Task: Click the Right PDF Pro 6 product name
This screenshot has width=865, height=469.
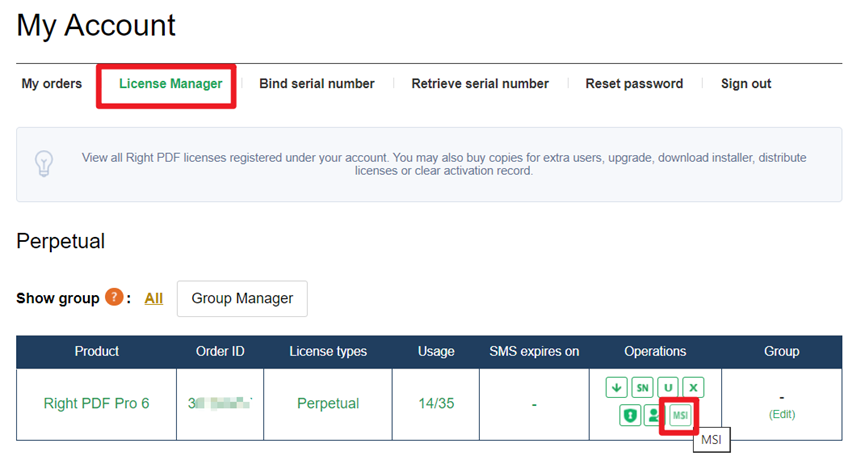Action: (x=97, y=403)
